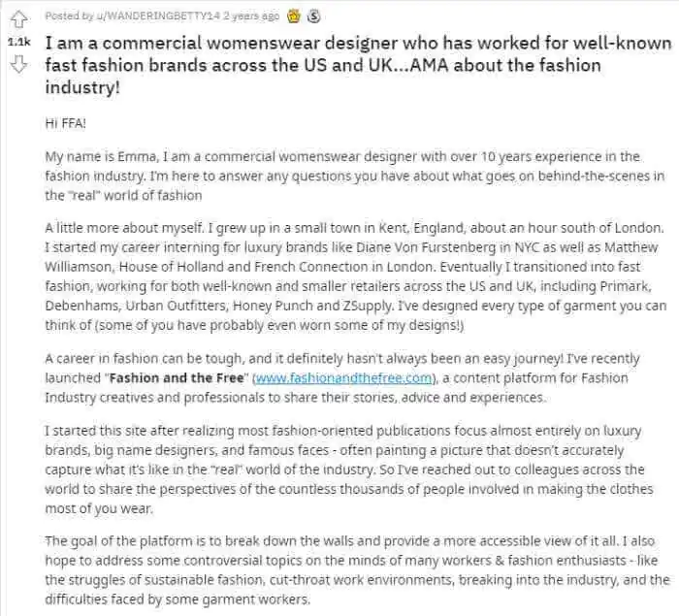This screenshot has width=679, height=616.
Task: Click the "I started this site" paragraph
Action: click(x=349, y=470)
